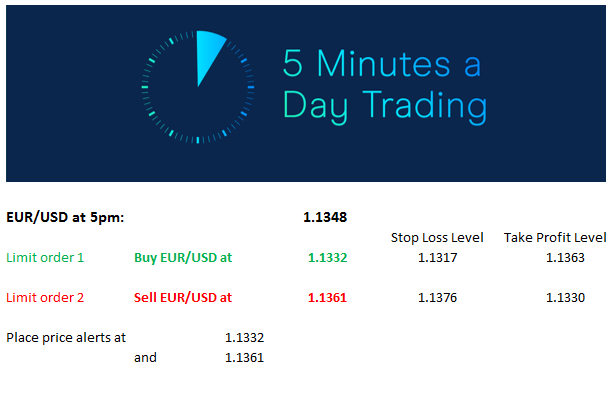Select the EUR/USD at 5pm label
This screenshot has width=611, height=394.
(x=65, y=217)
